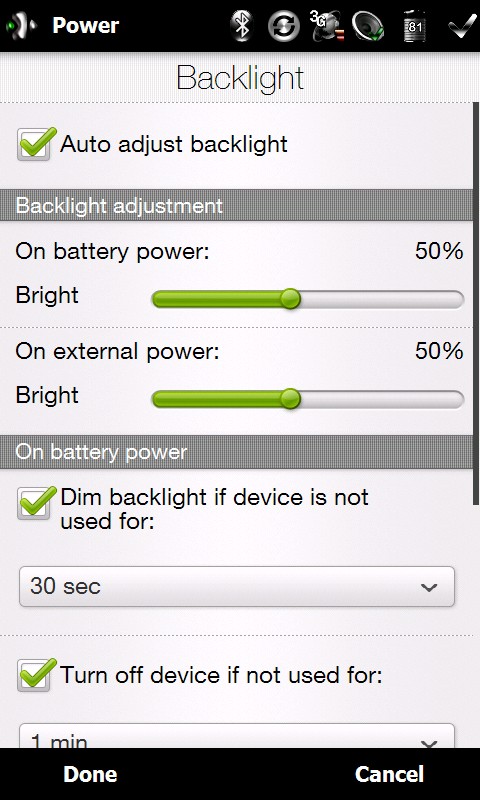This screenshot has height=800, width=480.
Task: Open the 30 sec dim timeout dropdown
Action: pyautogui.click(x=237, y=586)
